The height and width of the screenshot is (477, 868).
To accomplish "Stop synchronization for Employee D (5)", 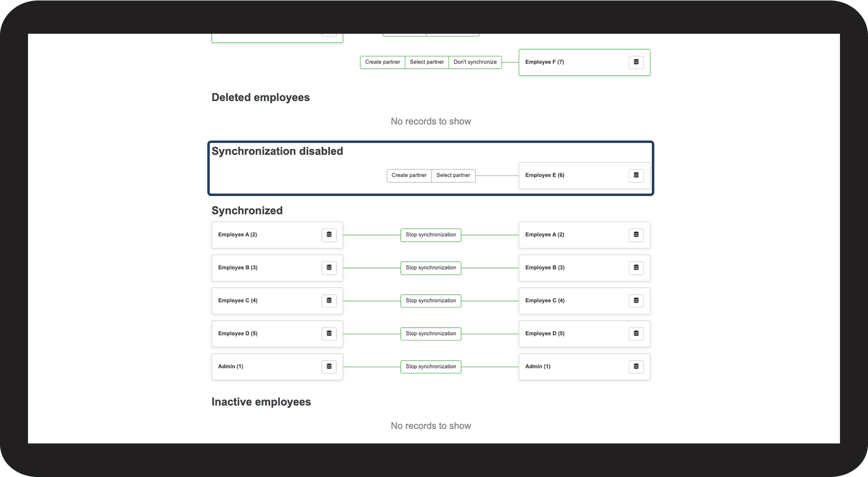I will tap(431, 334).
